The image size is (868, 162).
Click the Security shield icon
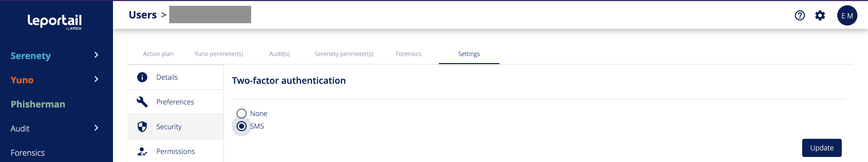point(142,127)
